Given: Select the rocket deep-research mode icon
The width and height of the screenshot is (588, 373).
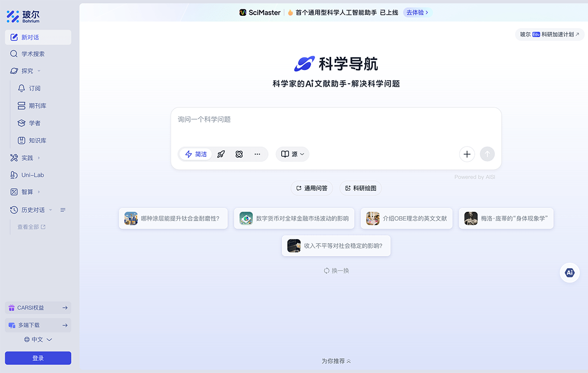Looking at the screenshot, I should (x=221, y=154).
